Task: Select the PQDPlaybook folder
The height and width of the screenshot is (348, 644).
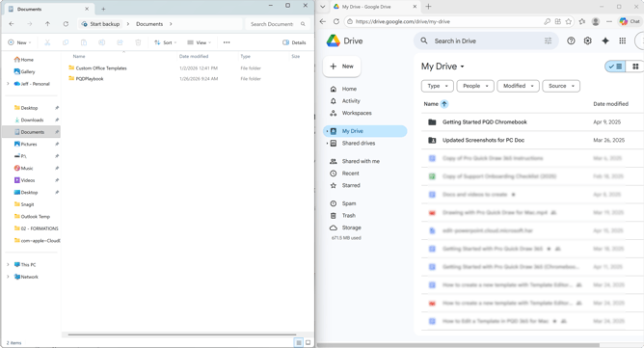Action: coord(90,78)
